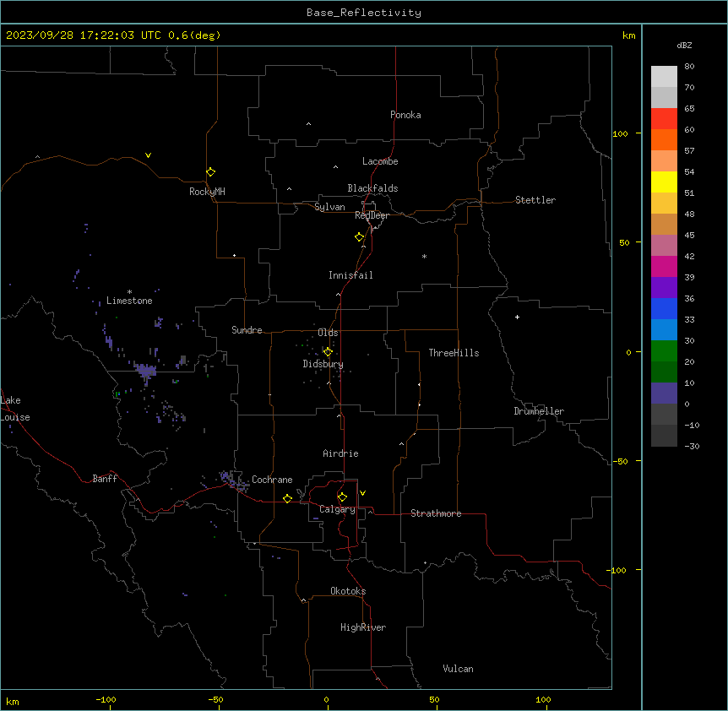Click the Limestone label
728x711 pixels.
point(129,301)
